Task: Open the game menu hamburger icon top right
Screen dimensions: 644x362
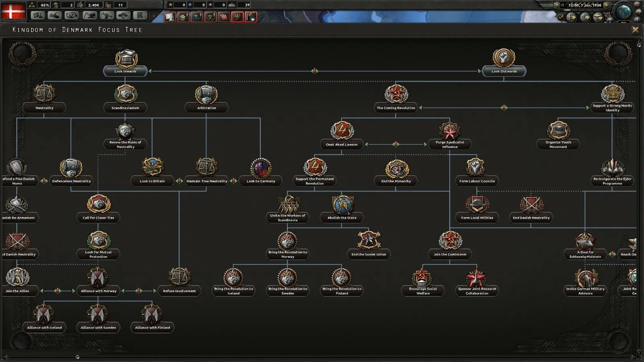Action: coord(637,5)
